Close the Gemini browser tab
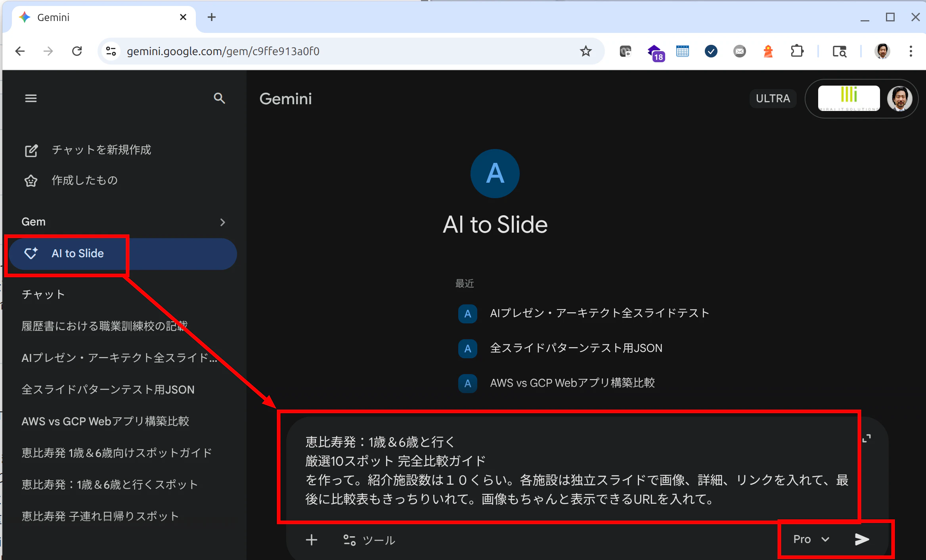Viewport: 926px width, 560px height. click(183, 17)
